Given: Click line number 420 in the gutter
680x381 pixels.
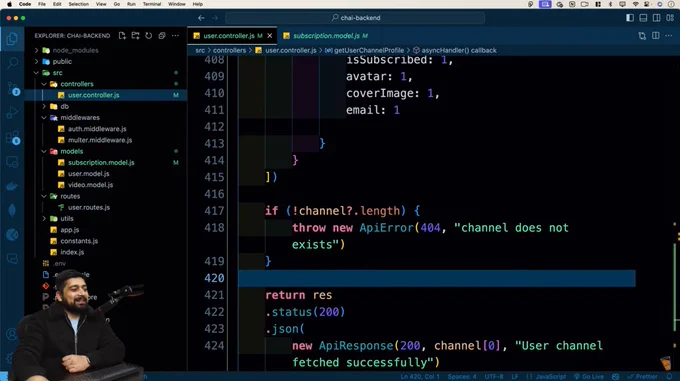Looking at the screenshot, I should click(214, 278).
